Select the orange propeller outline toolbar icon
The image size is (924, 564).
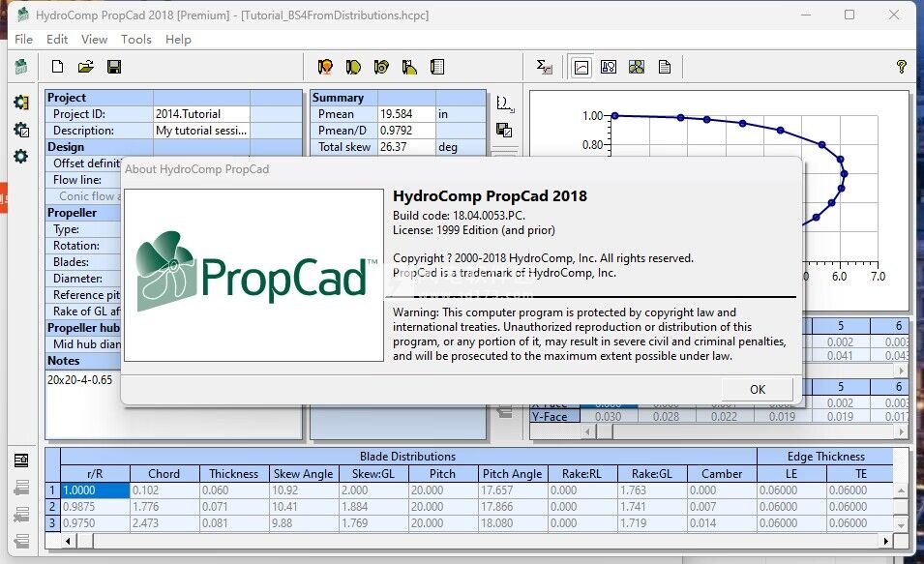(x=325, y=67)
